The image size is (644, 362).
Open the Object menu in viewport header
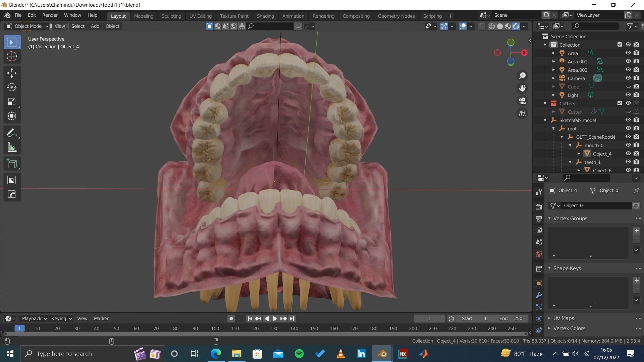pyautogui.click(x=112, y=26)
